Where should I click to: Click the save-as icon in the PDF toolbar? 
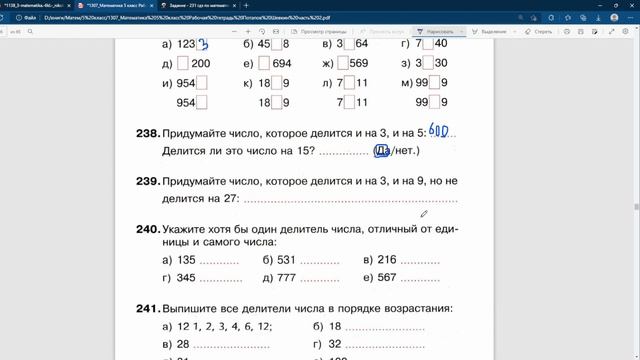pyautogui.click(x=595, y=31)
